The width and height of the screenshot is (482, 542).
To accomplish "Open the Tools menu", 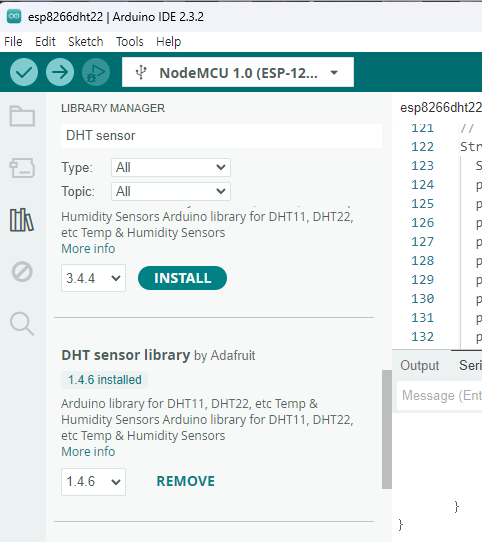I will tap(130, 41).
